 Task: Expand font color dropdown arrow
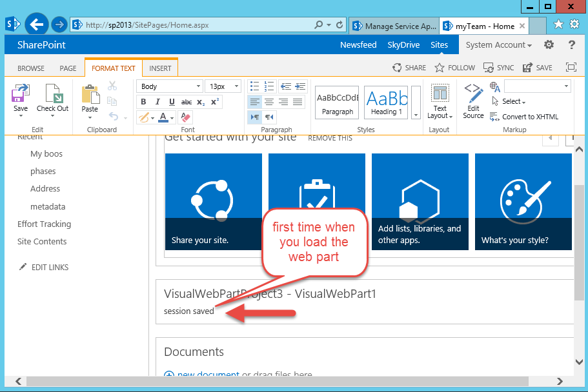172,118
